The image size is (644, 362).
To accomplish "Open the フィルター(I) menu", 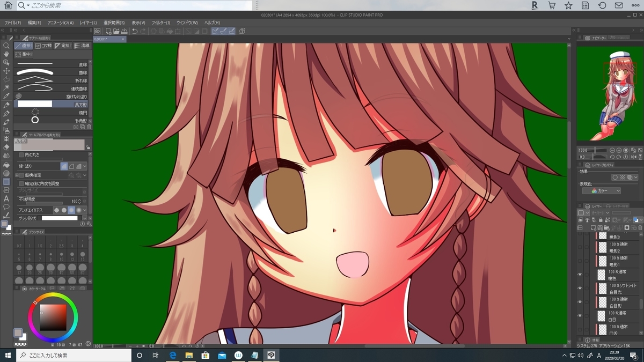I will point(160,23).
